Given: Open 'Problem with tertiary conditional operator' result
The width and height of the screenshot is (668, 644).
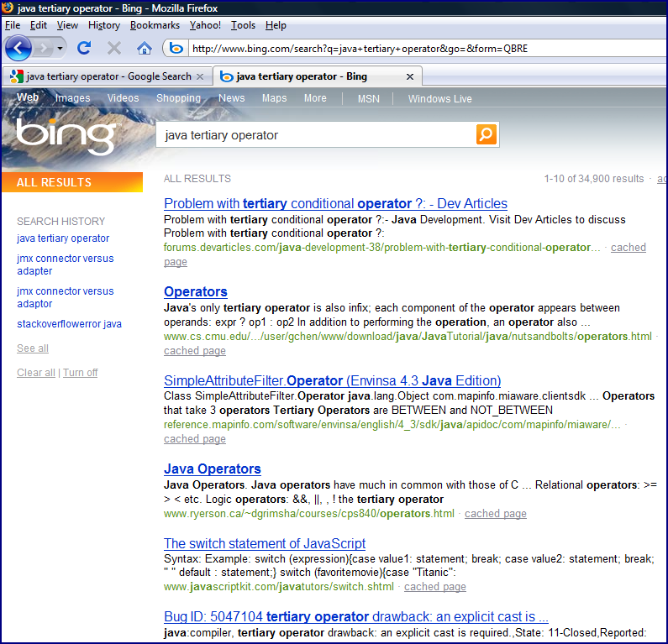Looking at the screenshot, I should click(x=336, y=203).
